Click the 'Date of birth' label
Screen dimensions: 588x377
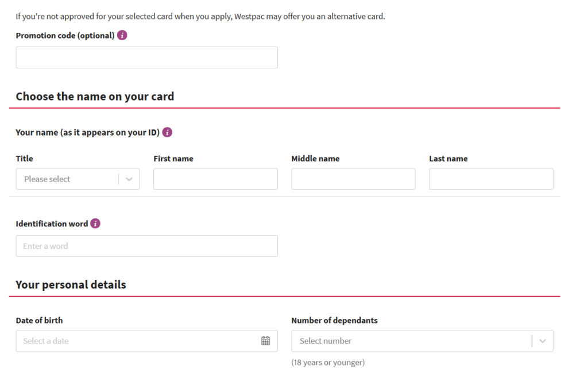[39, 320]
